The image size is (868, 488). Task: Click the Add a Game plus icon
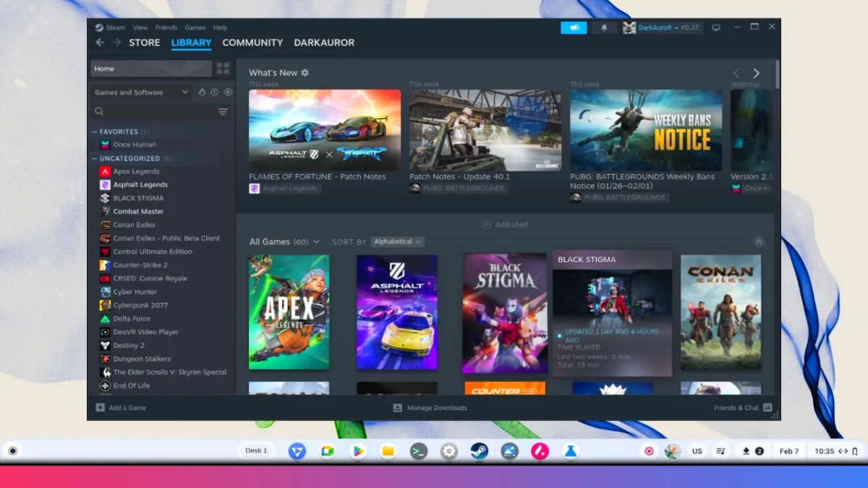click(x=101, y=408)
